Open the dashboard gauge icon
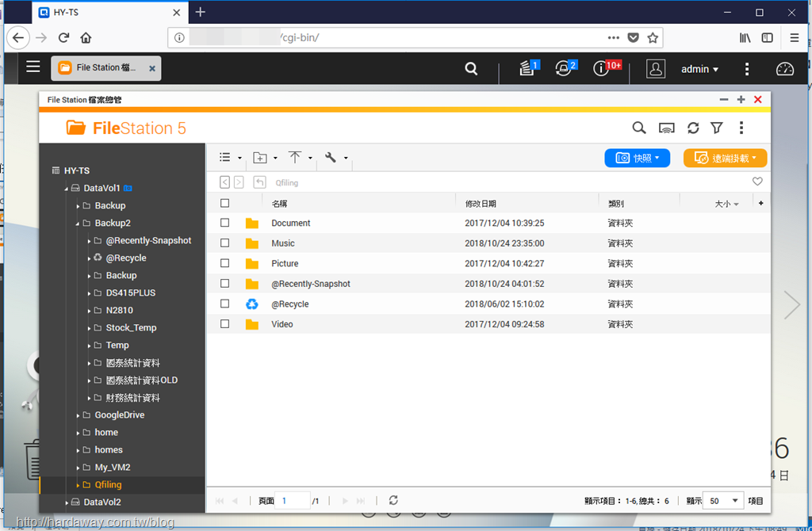 pos(785,69)
